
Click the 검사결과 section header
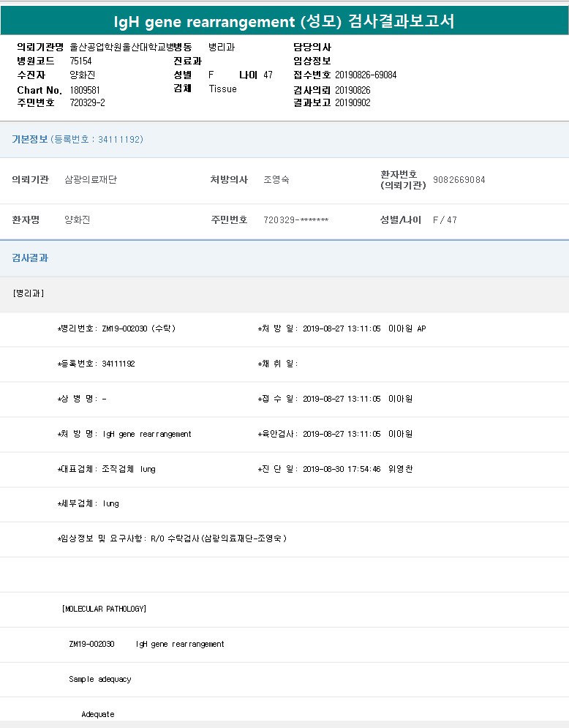coord(30,258)
